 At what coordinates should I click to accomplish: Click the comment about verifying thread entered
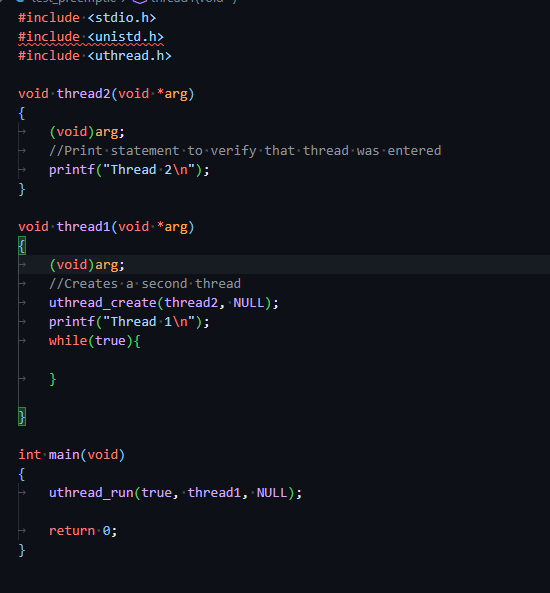pyautogui.click(x=245, y=151)
